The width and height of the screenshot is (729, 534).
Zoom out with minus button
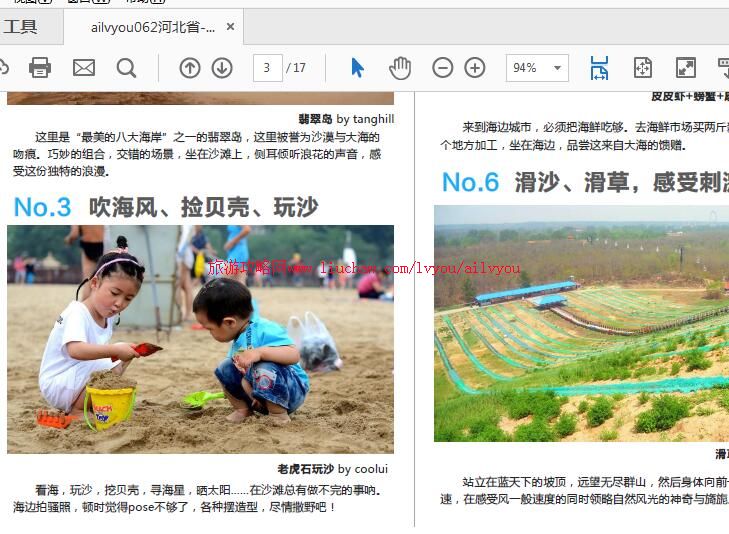coord(442,68)
